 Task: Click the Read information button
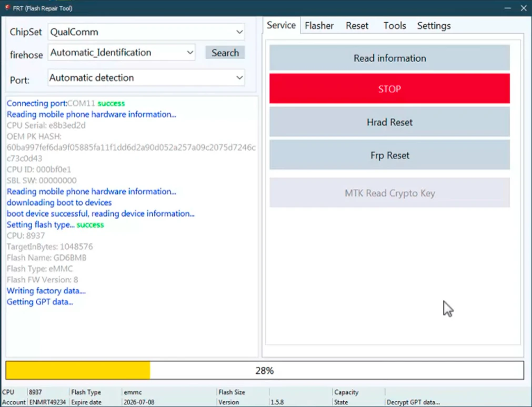click(389, 58)
